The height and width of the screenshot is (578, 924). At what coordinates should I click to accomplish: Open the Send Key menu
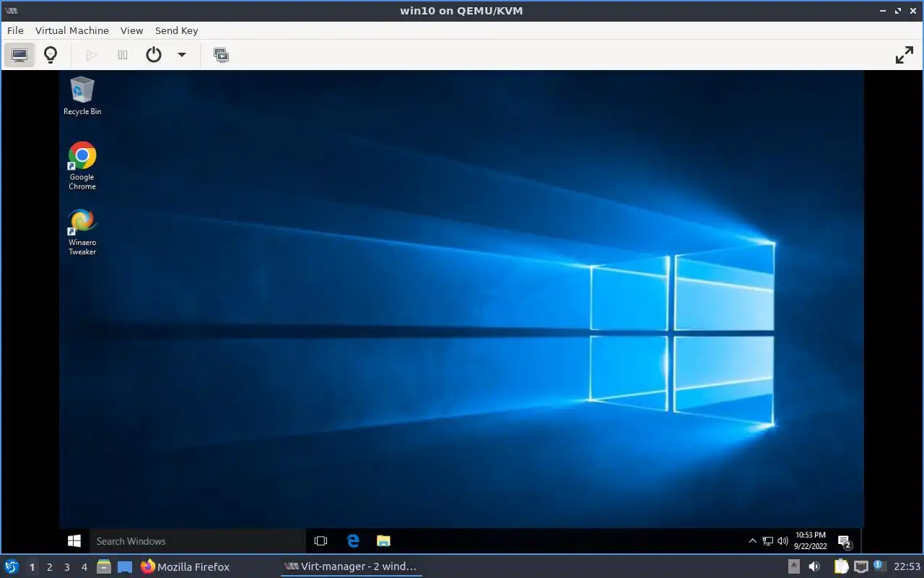(x=176, y=30)
